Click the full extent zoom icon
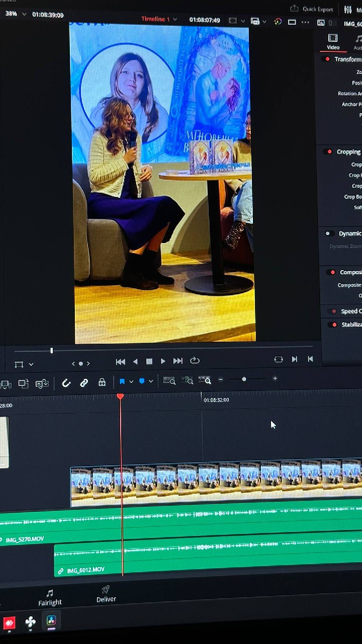362x644 pixels. [169, 381]
